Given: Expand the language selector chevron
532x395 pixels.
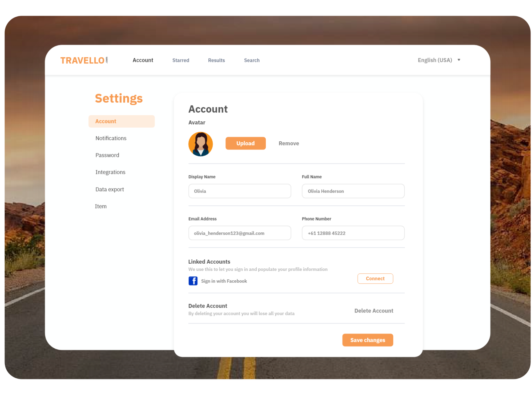Looking at the screenshot, I should (x=459, y=60).
